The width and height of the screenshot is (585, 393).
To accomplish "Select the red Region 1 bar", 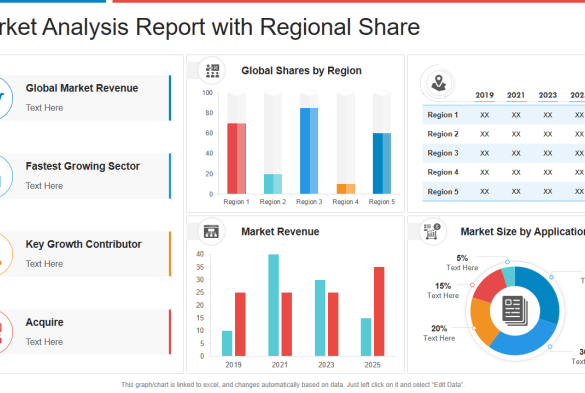I will click(x=236, y=158).
